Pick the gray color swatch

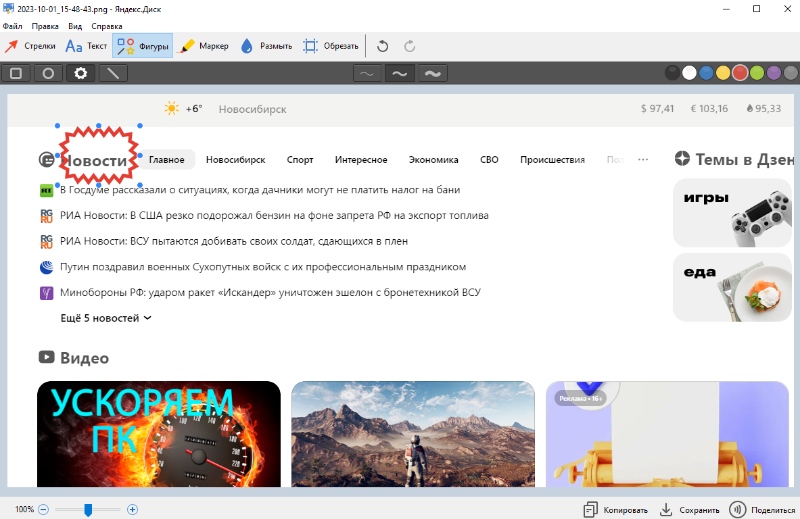pos(790,73)
